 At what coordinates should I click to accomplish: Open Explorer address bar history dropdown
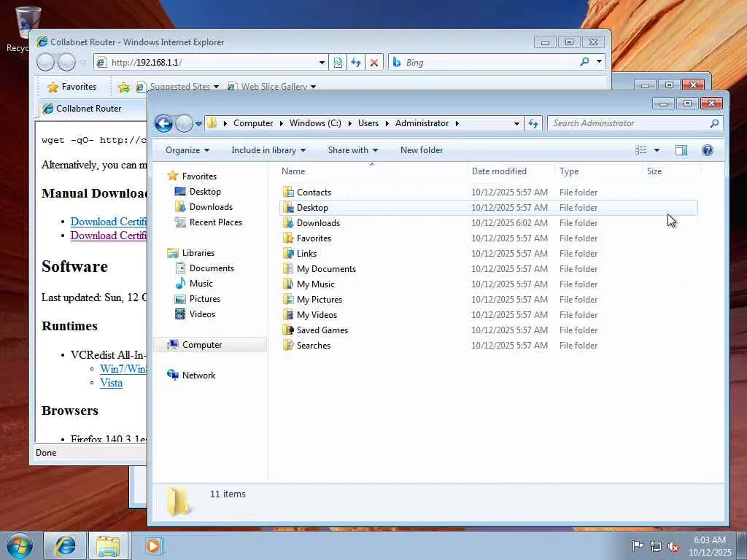(x=516, y=123)
